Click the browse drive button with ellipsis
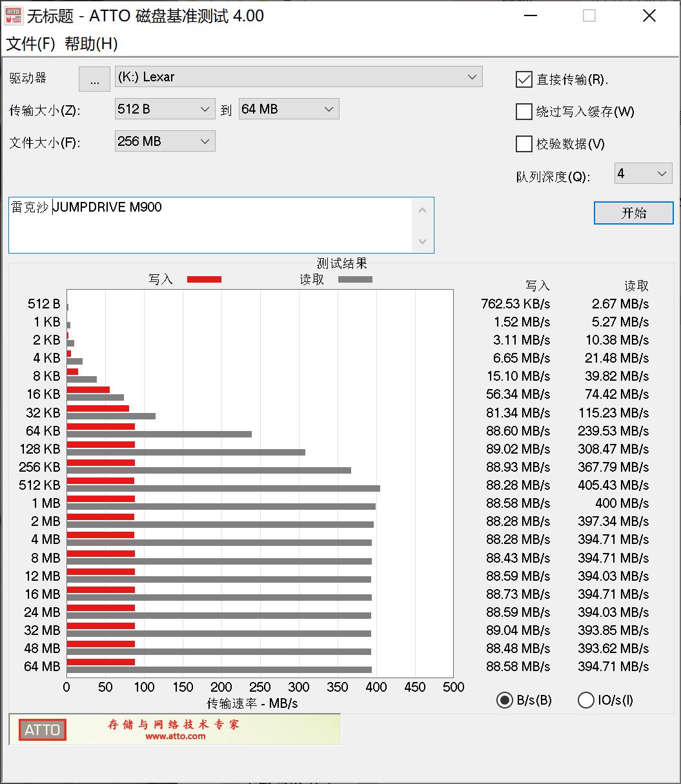Viewport: 681px width, 784px height. tap(94, 79)
